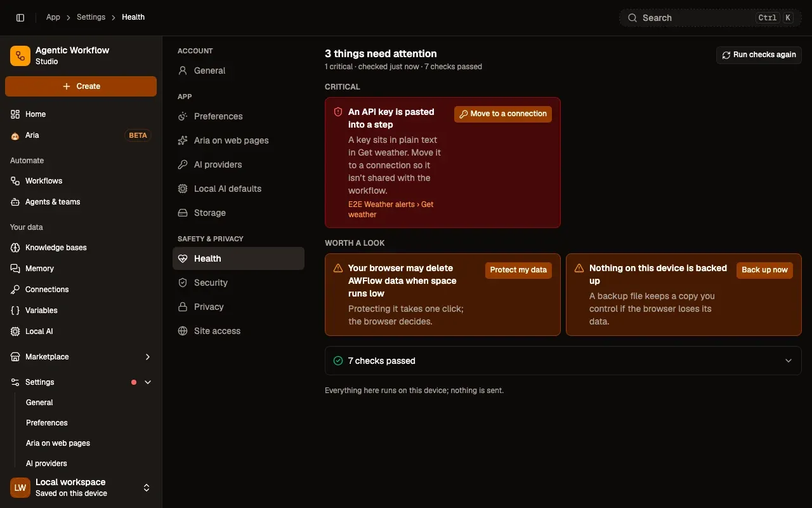Open Preferences under Settings in sidebar
Image resolution: width=812 pixels, height=508 pixels.
[47, 423]
